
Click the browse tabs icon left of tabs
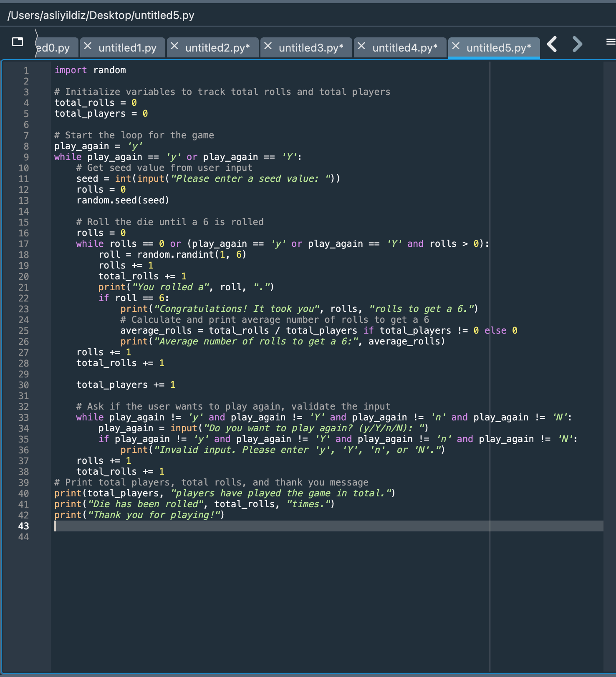[x=18, y=42]
